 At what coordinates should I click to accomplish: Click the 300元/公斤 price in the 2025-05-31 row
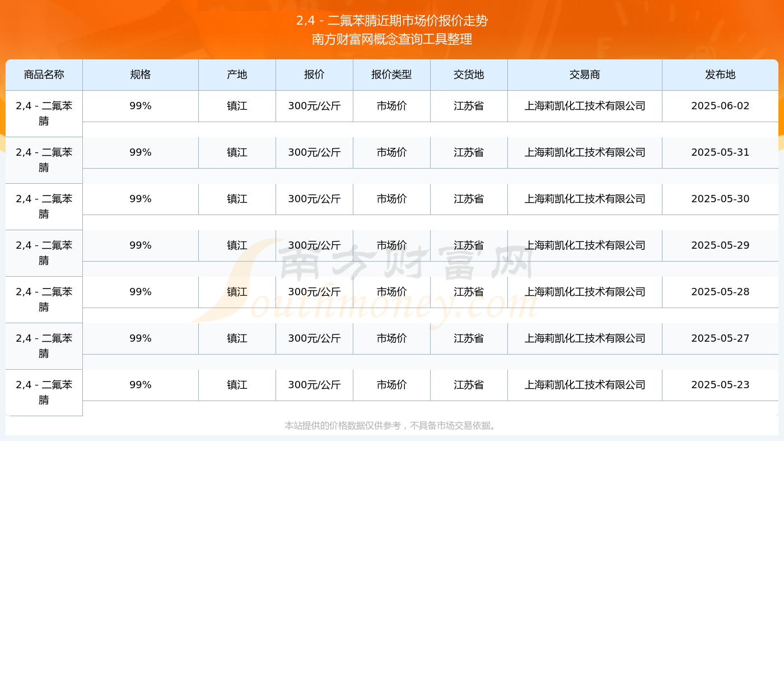pyautogui.click(x=314, y=152)
